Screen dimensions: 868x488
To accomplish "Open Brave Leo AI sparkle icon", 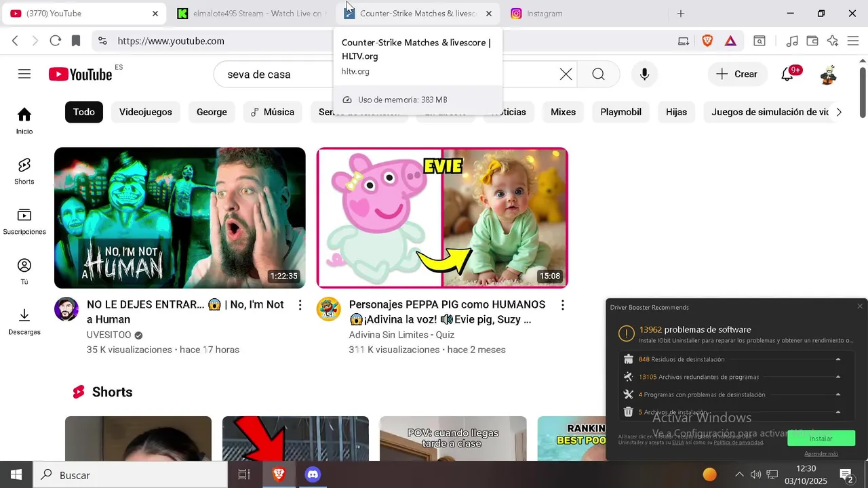I will pyautogui.click(x=833, y=41).
